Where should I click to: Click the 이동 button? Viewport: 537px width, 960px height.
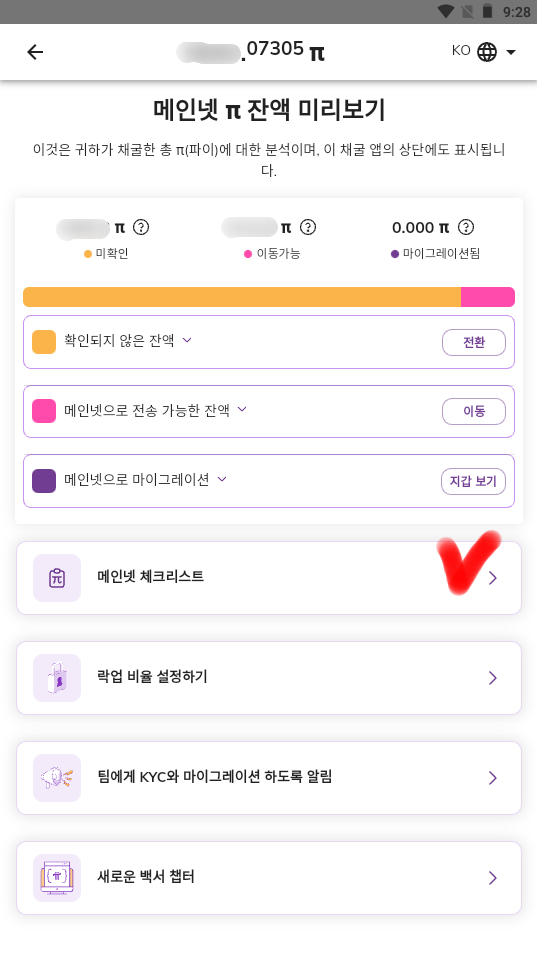point(474,411)
